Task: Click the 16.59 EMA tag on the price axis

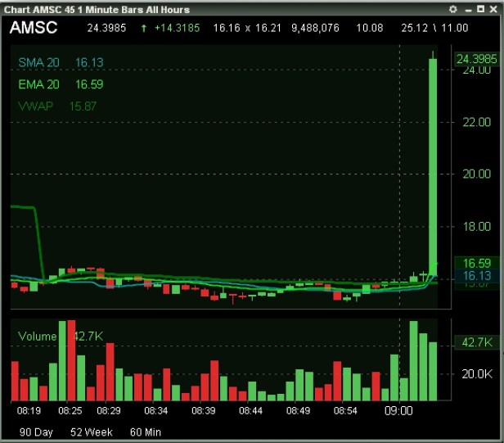Action: [x=477, y=263]
